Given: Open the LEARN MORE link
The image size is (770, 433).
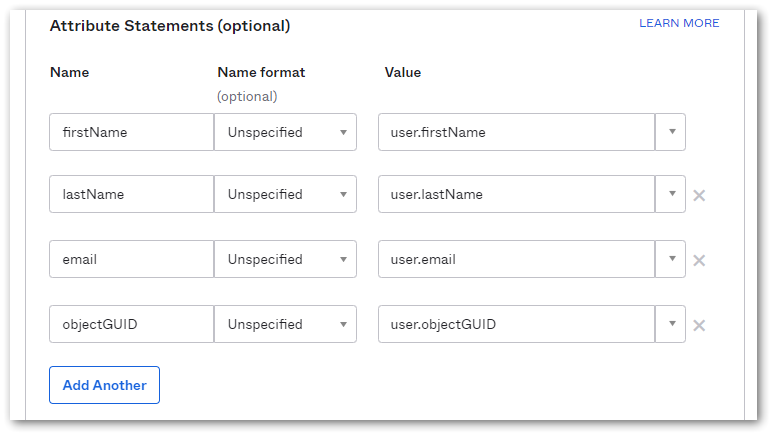Looking at the screenshot, I should click(679, 23).
